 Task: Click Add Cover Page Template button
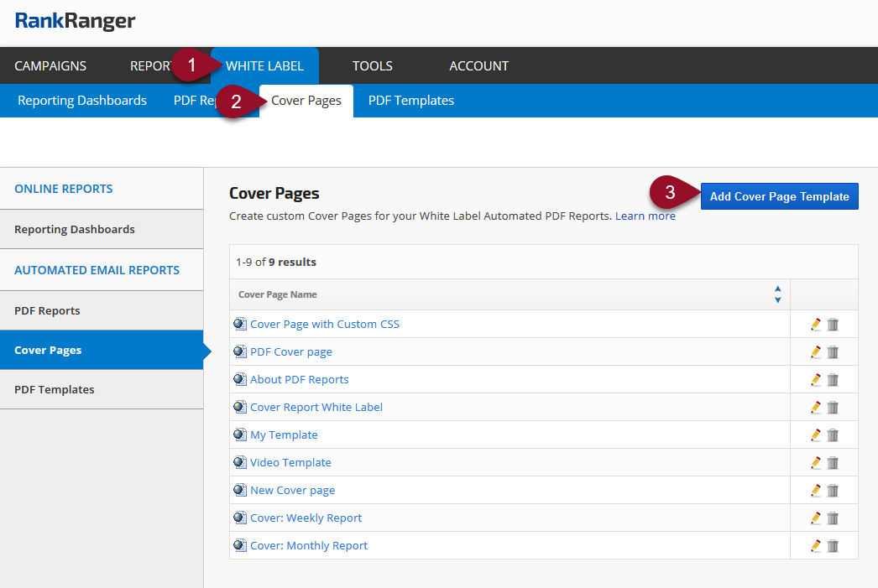(779, 196)
